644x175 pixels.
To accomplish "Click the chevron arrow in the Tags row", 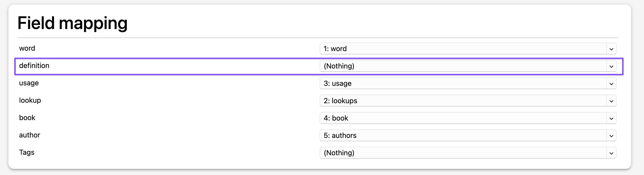I will 611,153.
